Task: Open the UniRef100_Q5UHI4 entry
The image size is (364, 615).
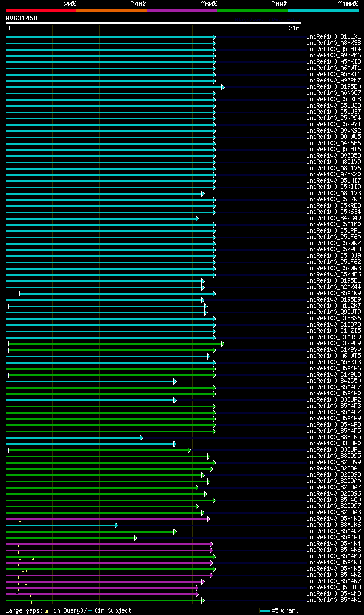Action: coord(333,49)
